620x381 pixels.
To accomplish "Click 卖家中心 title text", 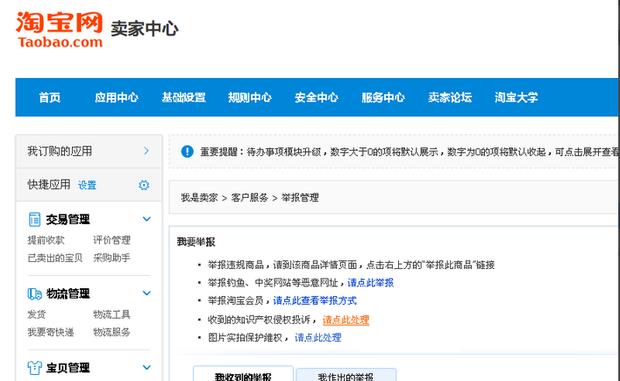I will coord(144,29).
